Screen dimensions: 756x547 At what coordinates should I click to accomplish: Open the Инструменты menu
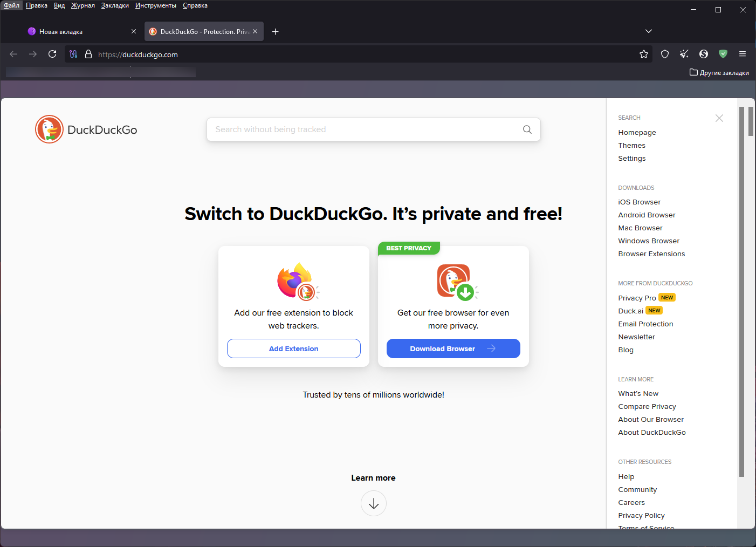[x=156, y=5]
